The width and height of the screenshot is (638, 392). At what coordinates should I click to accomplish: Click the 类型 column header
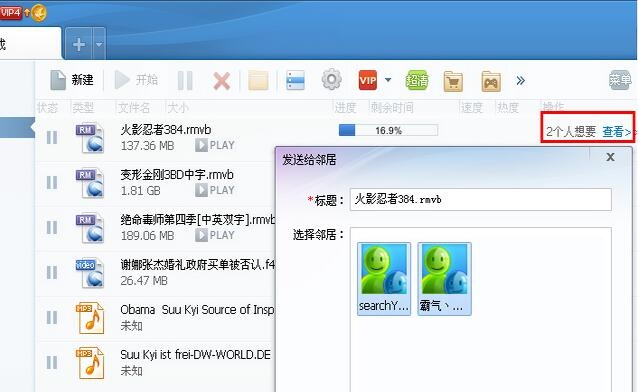tap(83, 108)
